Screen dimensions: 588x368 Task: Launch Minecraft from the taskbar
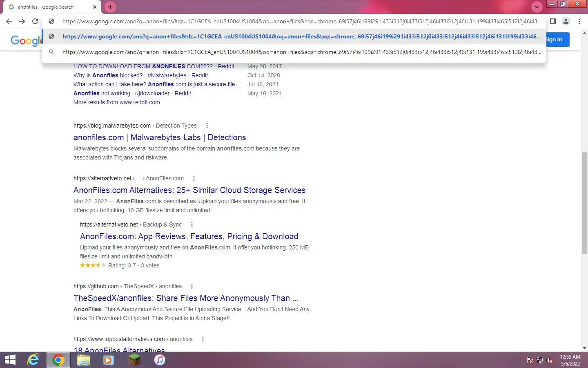[134, 360]
